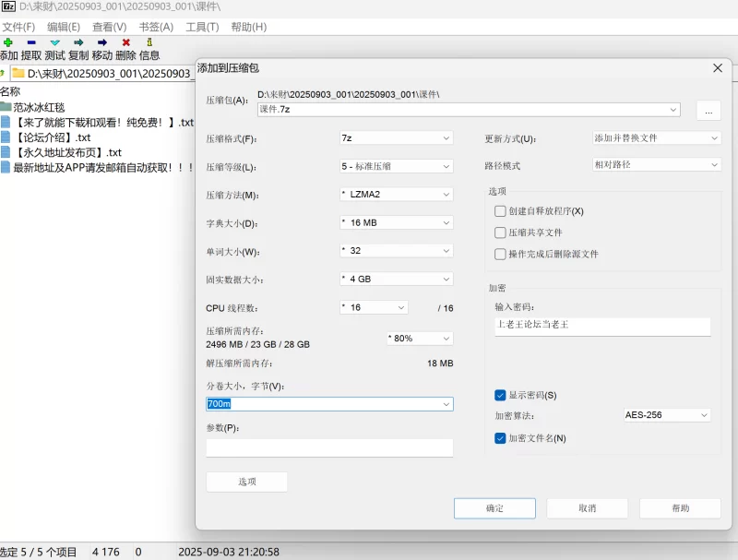Select the 范冰冰红毯 folder icon
The image size is (738, 560).
(x=6, y=107)
